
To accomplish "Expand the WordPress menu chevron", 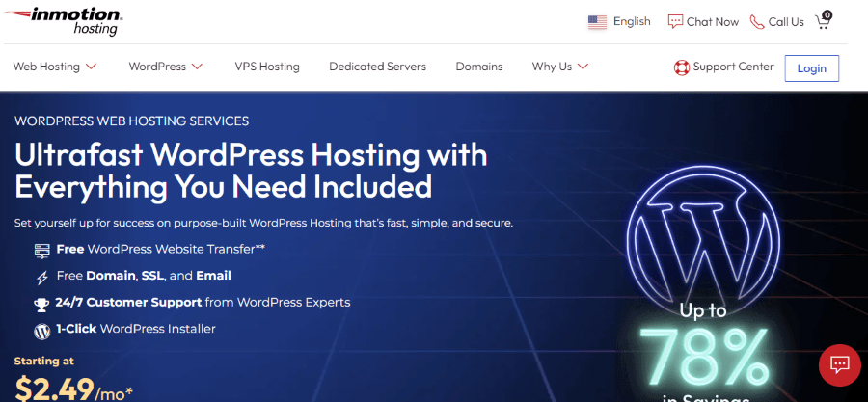I will pyautogui.click(x=197, y=67).
